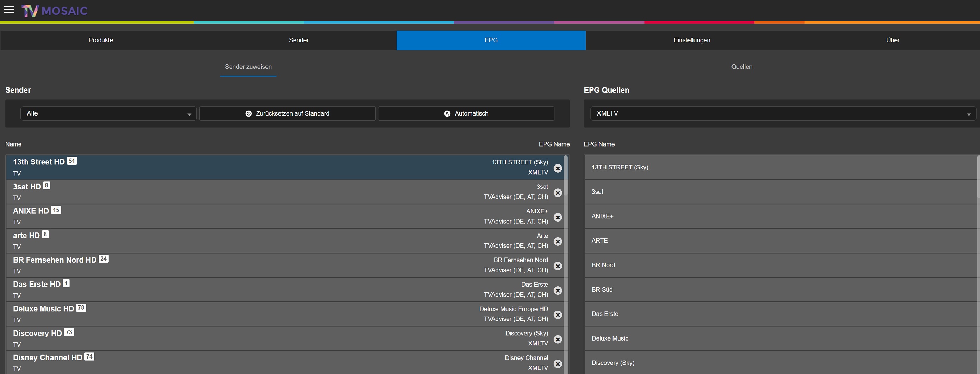
Task: Click Zurücksetzen auf Standard button
Action: (287, 113)
